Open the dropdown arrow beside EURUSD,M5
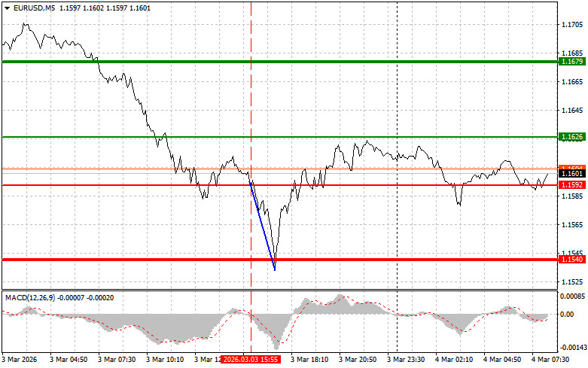 [x=5, y=8]
